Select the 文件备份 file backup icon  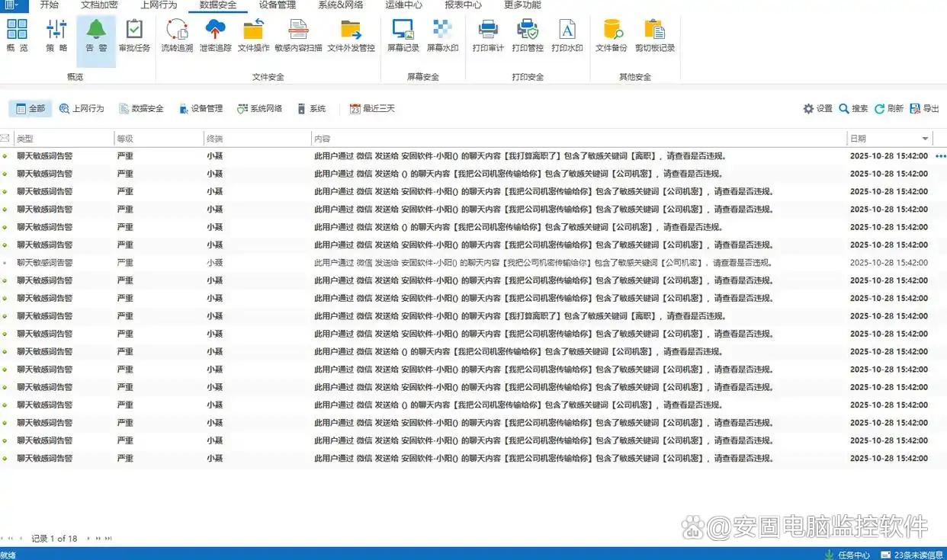[611, 36]
